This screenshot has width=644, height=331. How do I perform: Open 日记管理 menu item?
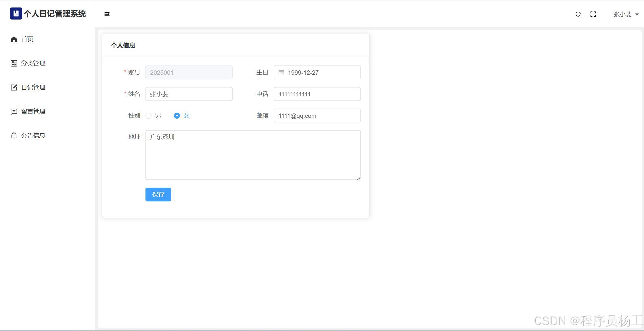coord(33,87)
